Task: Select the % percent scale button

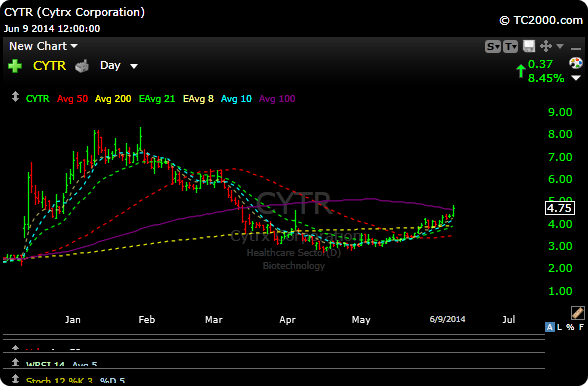Action: (x=570, y=327)
